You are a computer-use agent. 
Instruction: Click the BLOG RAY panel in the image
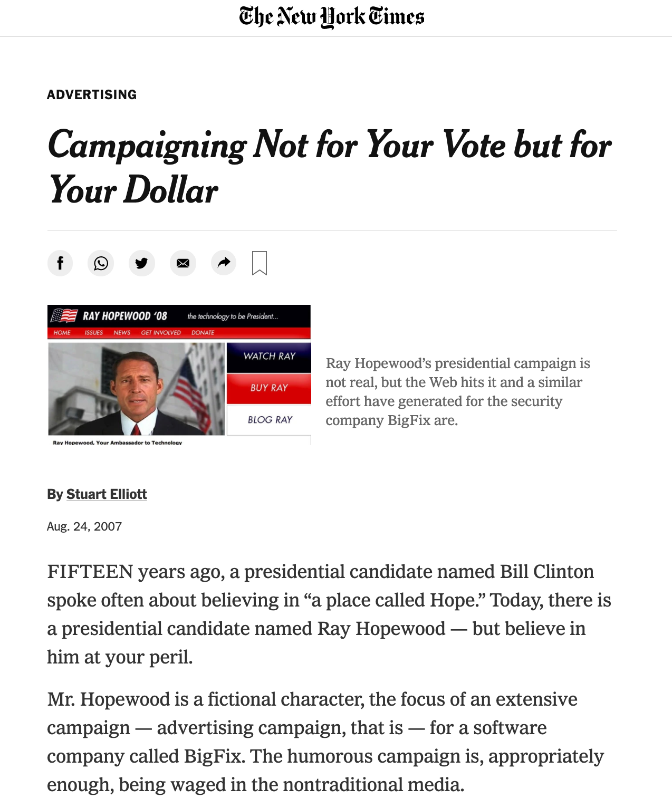click(269, 420)
